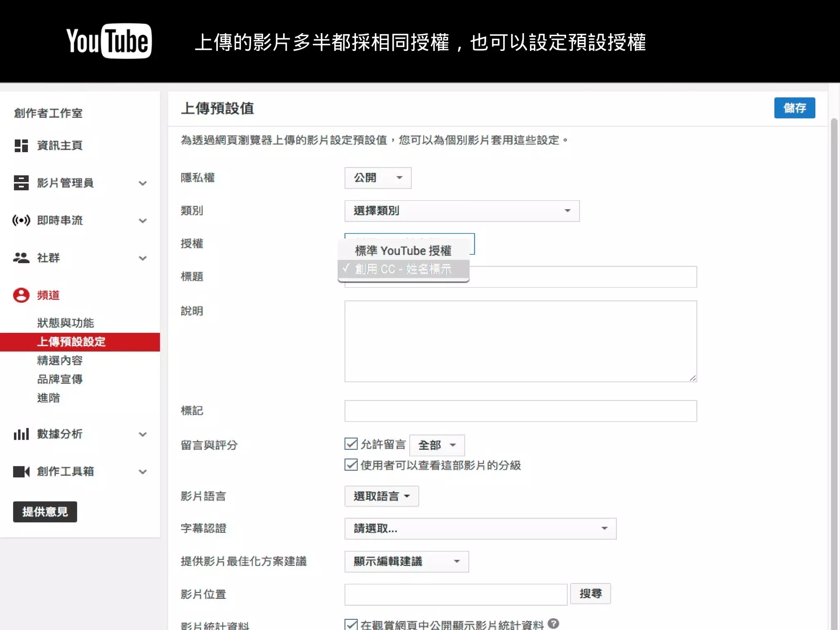Image resolution: width=840 pixels, height=630 pixels.
Task: Select 創用 CC - 姓名標示 option
Action: pos(403,269)
